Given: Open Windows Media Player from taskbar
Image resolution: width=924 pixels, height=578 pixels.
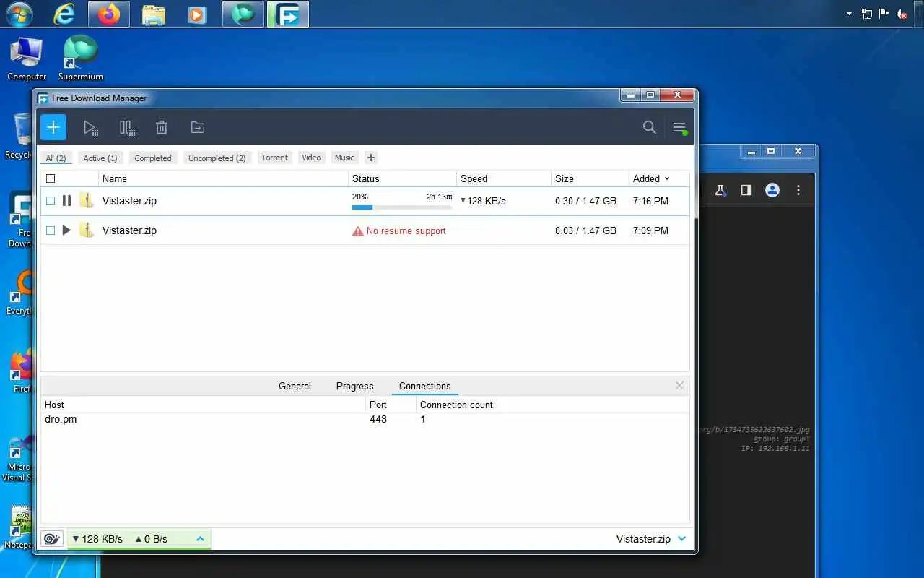Looking at the screenshot, I should pyautogui.click(x=197, y=14).
